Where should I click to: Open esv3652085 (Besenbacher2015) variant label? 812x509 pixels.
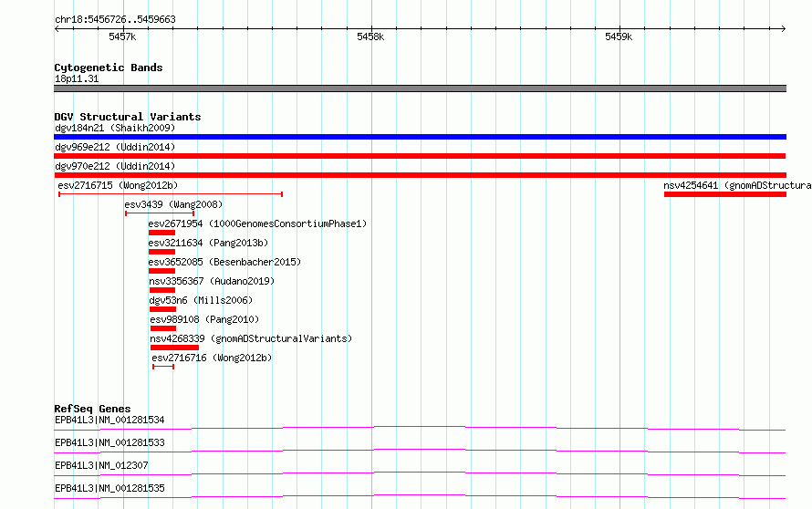click(x=224, y=262)
